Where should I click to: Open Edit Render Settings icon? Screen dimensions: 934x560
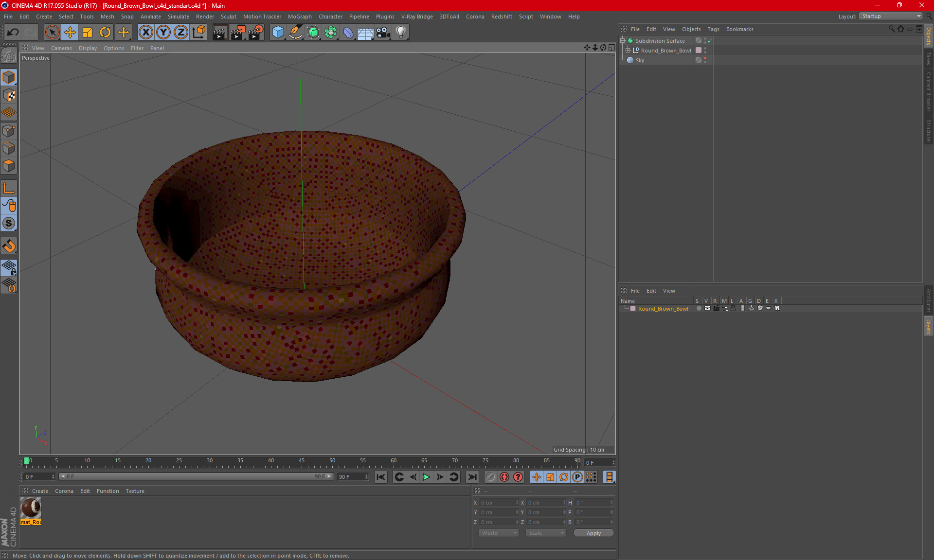pos(256,32)
